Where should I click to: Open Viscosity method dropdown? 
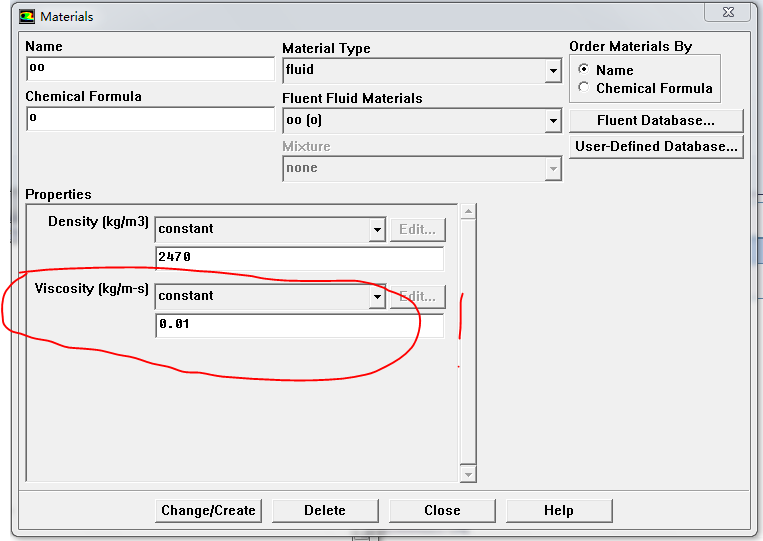click(377, 296)
